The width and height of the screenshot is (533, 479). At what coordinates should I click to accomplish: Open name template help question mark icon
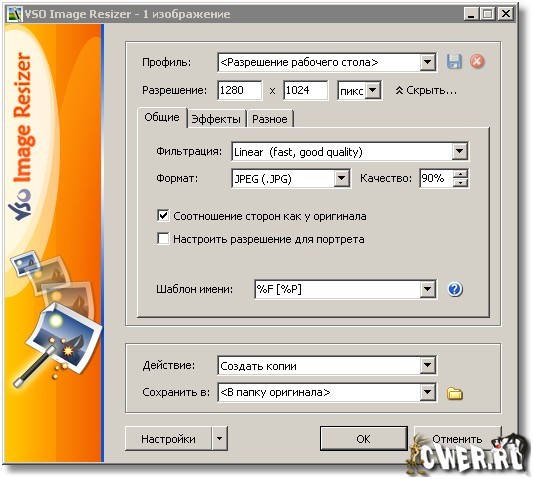tap(455, 289)
